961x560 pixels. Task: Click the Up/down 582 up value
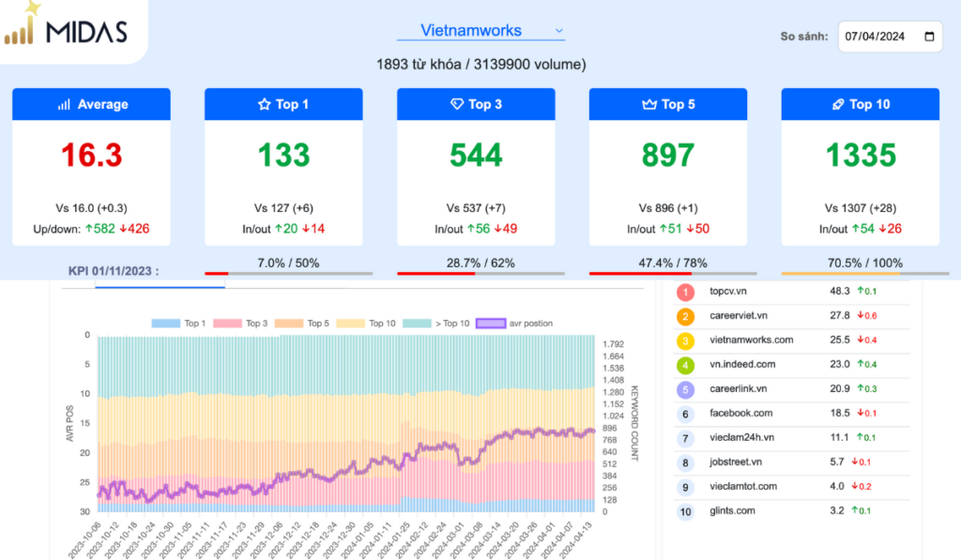pyautogui.click(x=99, y=229)
